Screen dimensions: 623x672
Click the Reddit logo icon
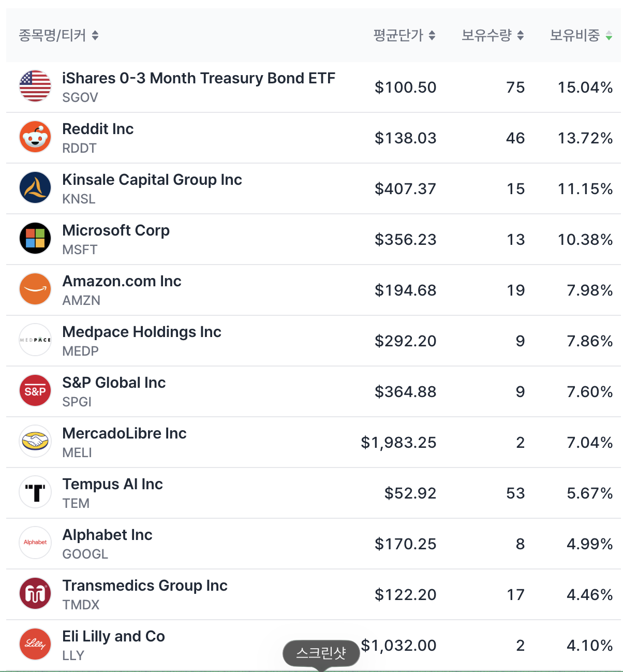[35, 137]
